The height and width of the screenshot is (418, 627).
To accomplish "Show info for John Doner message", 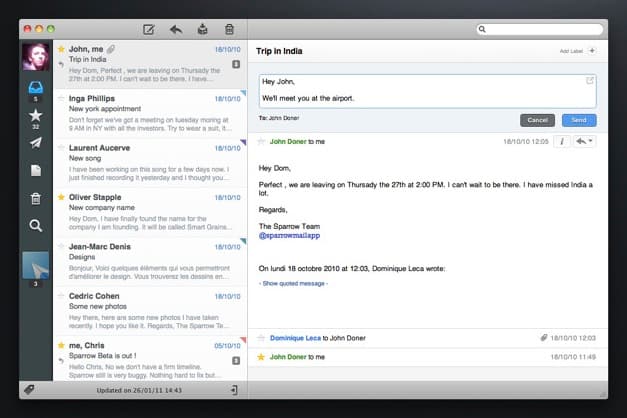I will pos(562,141).
